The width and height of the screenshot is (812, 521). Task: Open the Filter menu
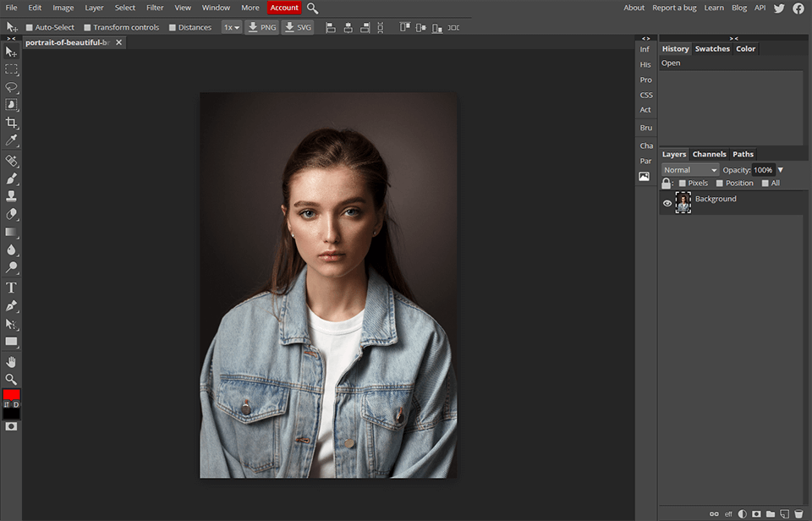pyautogui.click(x=154, y=8)
